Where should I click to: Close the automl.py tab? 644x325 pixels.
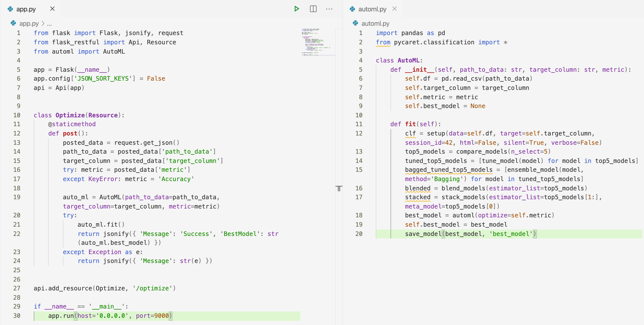pos(395,9)
